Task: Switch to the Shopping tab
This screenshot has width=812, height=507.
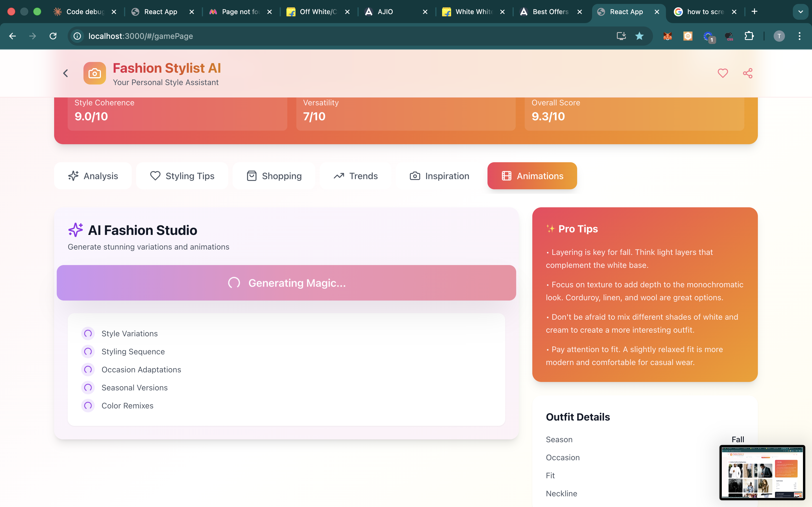Action: [x=274, y=176]
